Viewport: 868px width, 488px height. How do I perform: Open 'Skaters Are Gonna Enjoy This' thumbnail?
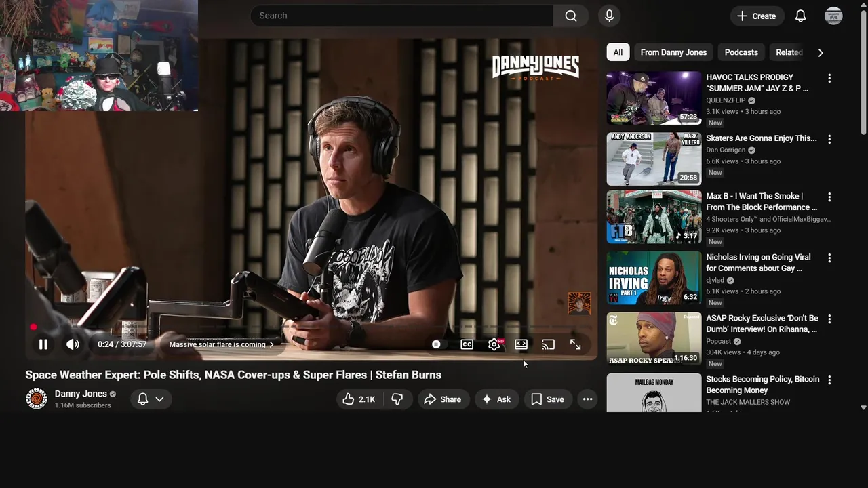click(x=654, y=159)
